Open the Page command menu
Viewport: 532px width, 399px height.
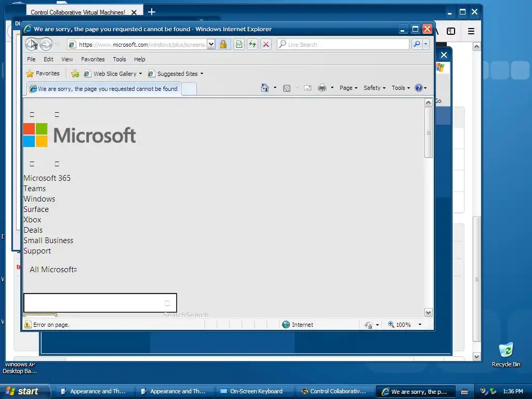coord(349,88)
